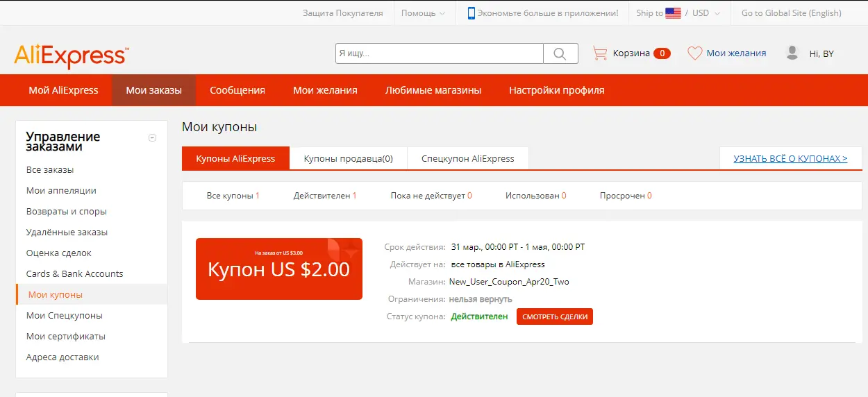Viewport: 868px width, 397px height.
Task: Click the mobile phone app icon
Action: (471, 12)
